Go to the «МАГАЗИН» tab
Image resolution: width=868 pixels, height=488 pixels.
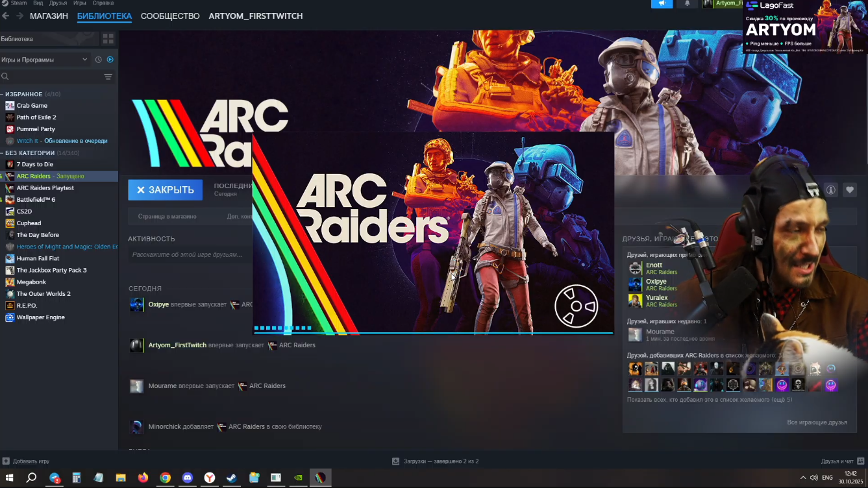[x=49, y=16]
